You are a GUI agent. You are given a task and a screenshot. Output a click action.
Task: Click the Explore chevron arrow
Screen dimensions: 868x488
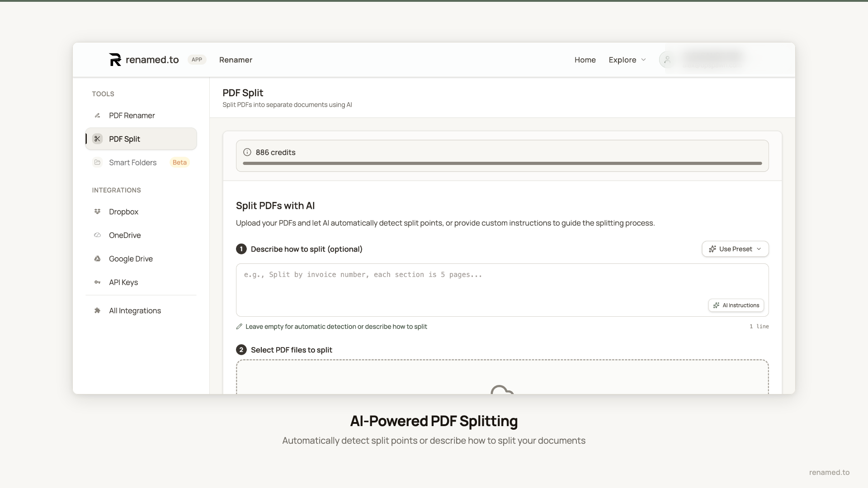[x=644, y=60]
